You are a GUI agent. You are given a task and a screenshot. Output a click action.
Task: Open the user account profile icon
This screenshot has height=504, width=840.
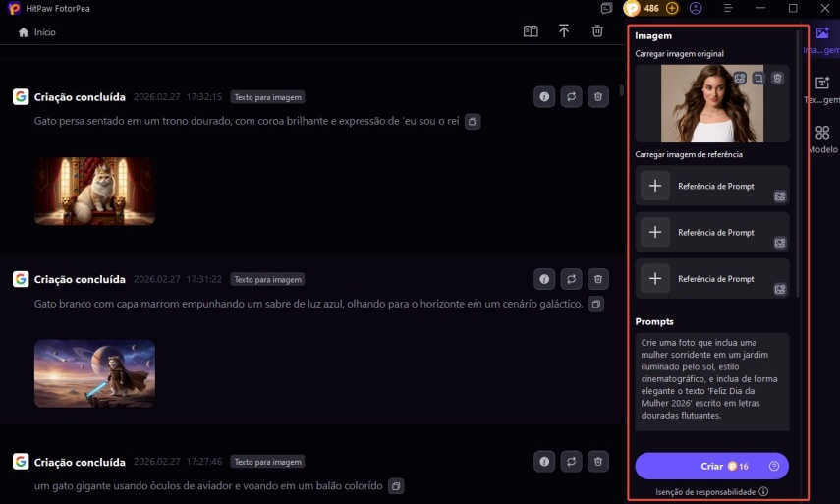point(696,8)
